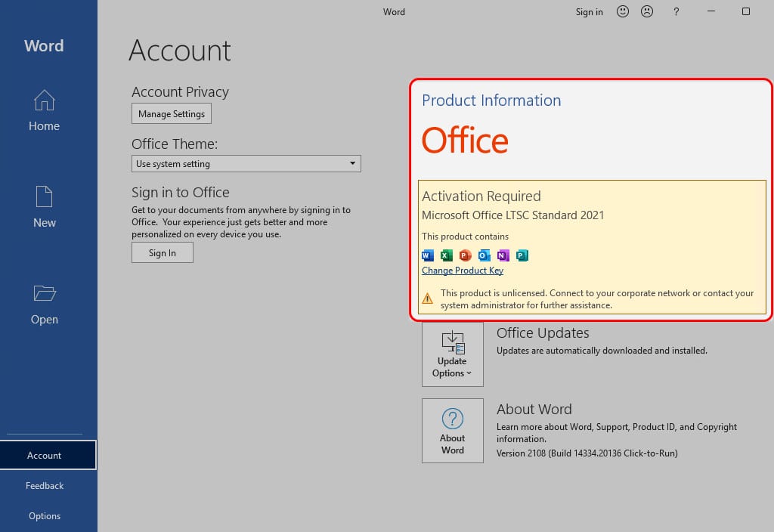Click the PowerPoint app icon under product contents
Image resolution: width=774 pixels, height=532 pixels.
(465, 255)
